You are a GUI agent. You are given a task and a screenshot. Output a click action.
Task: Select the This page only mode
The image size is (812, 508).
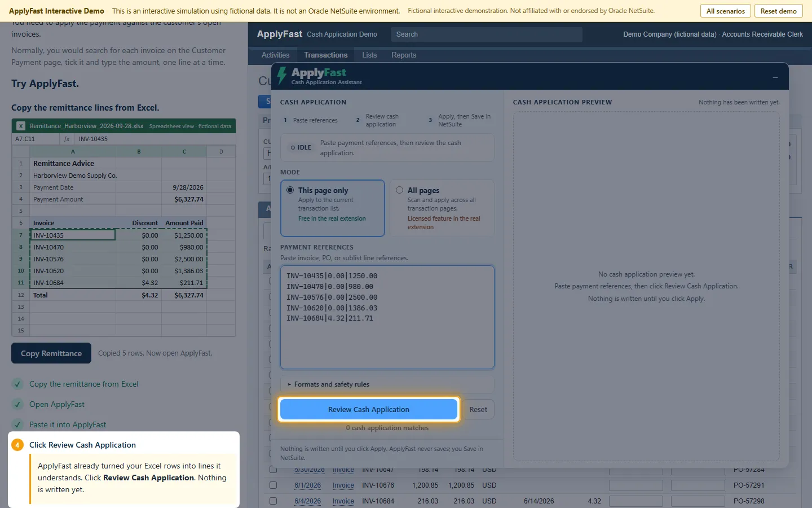point(333,208)
